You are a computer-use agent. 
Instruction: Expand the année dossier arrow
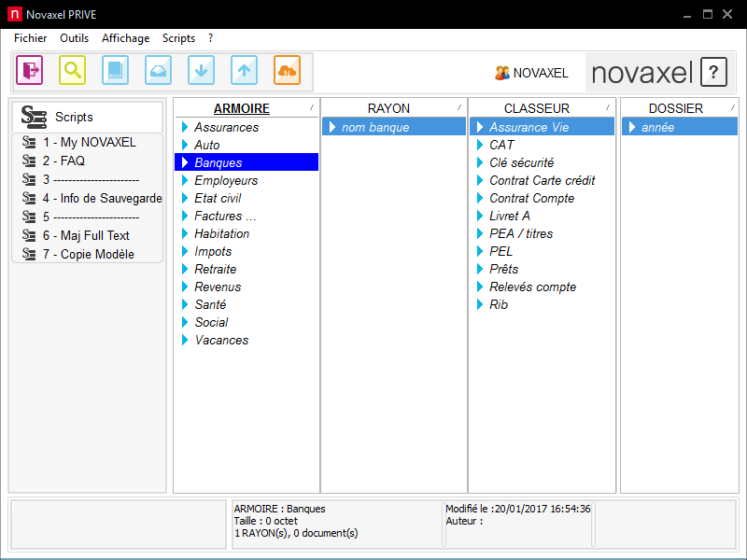pos(632,127)
